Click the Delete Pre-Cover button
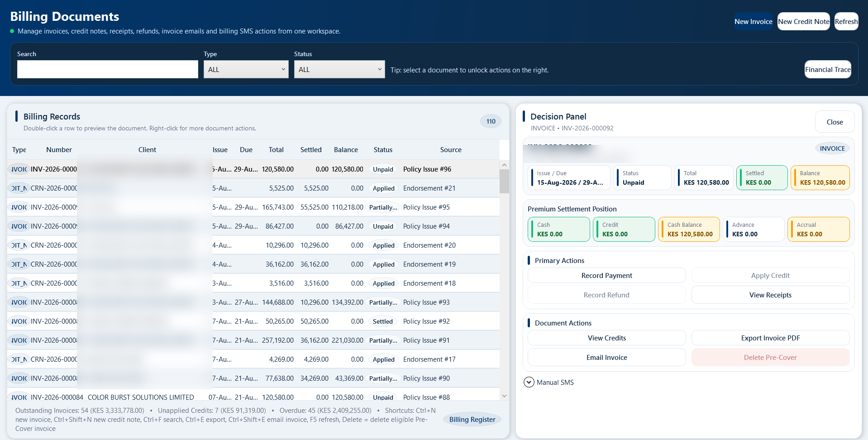The height and width of the screenshot is (440, 868). click(x=770, y=357)
